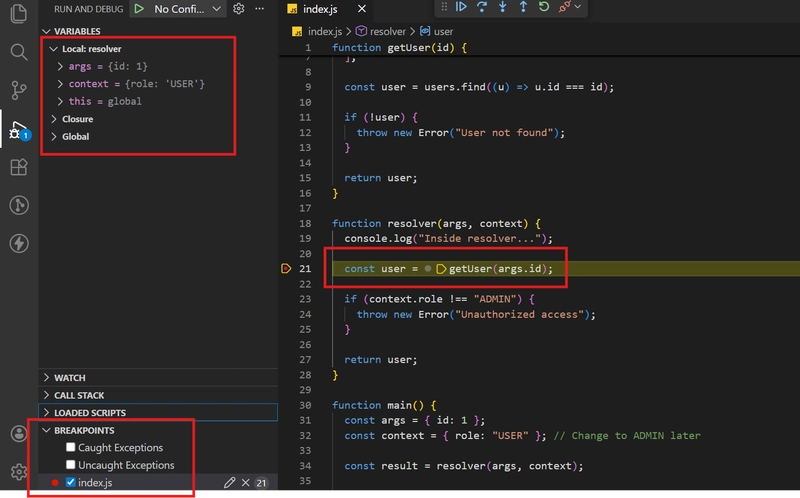The height and width of the screenshot is (498, 800).
Task: Close the index.js editor tab
Action: coord(361,9)
